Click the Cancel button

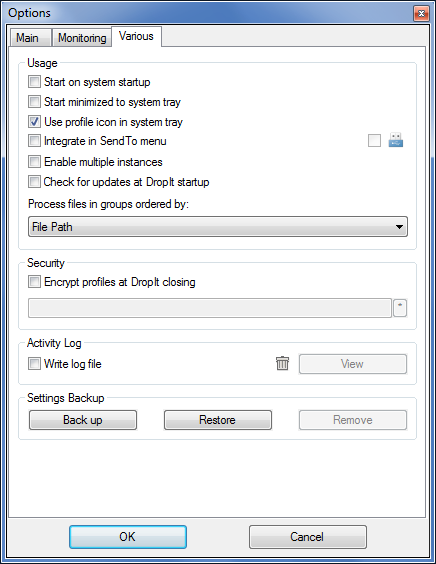[x=308, y=537]
